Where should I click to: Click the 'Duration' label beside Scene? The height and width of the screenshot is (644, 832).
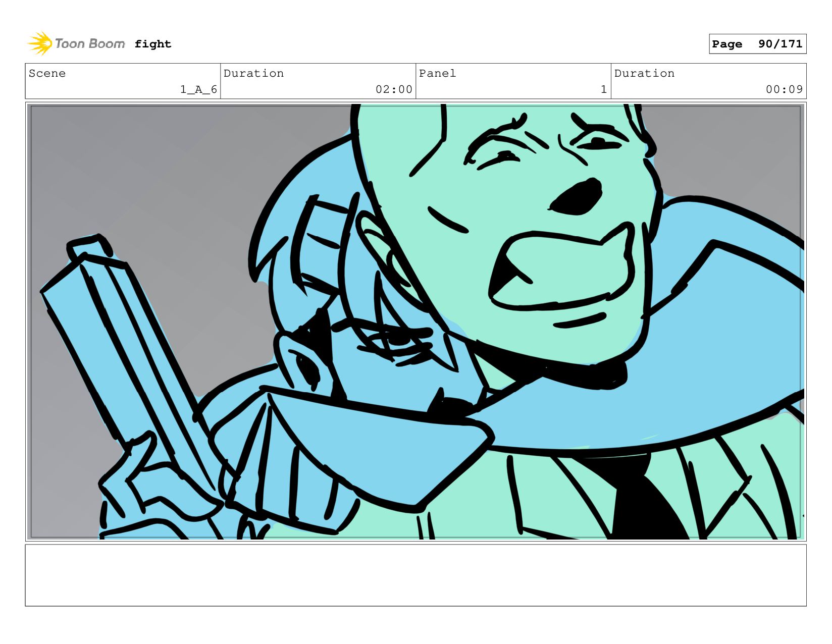coord(253,73)
